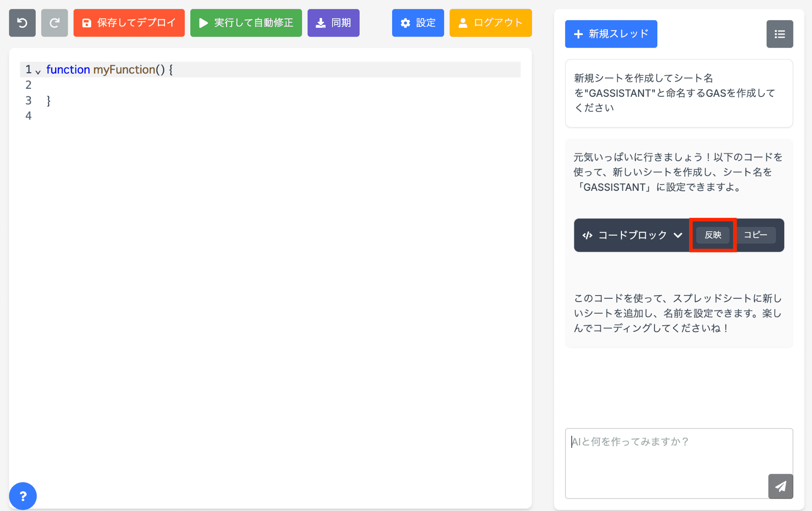The height and width of the screenshot is (511, 812).
Task: Open the thread list icon button
Action: coord(779,34)
